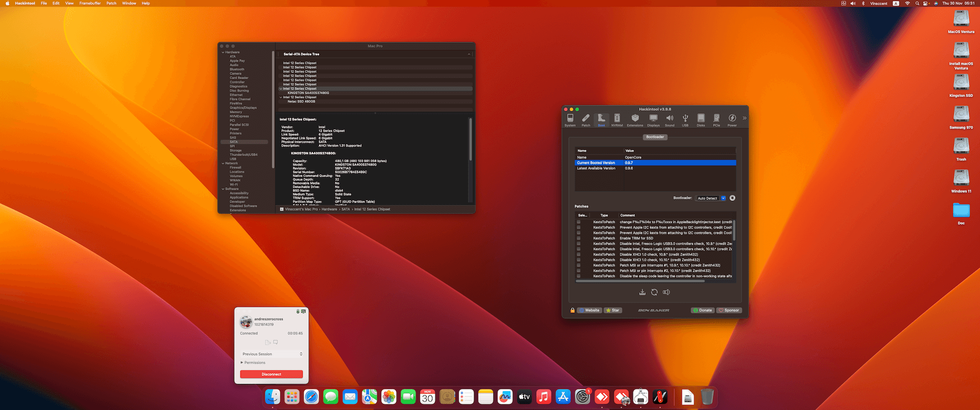Image resolution: width=980 pixels, height=410 pixels.
Task: Select the Bootloader tab label
Action: coord(655,137)
